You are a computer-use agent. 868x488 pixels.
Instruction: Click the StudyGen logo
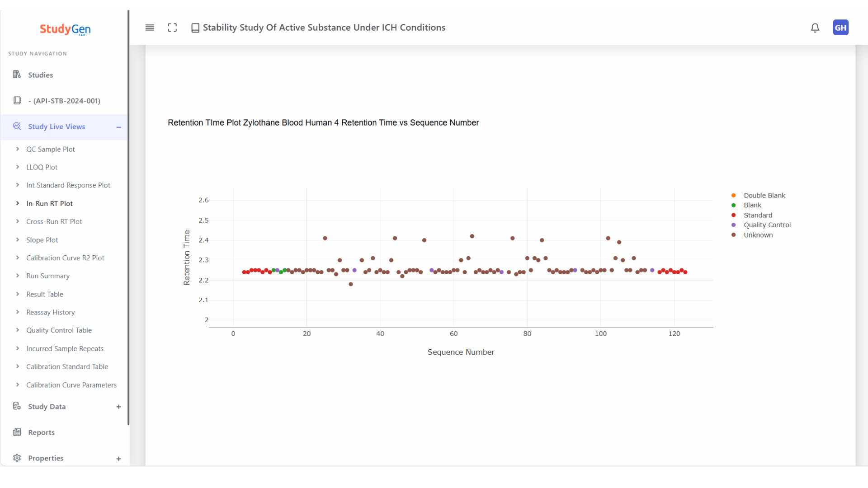click(65, 29)
